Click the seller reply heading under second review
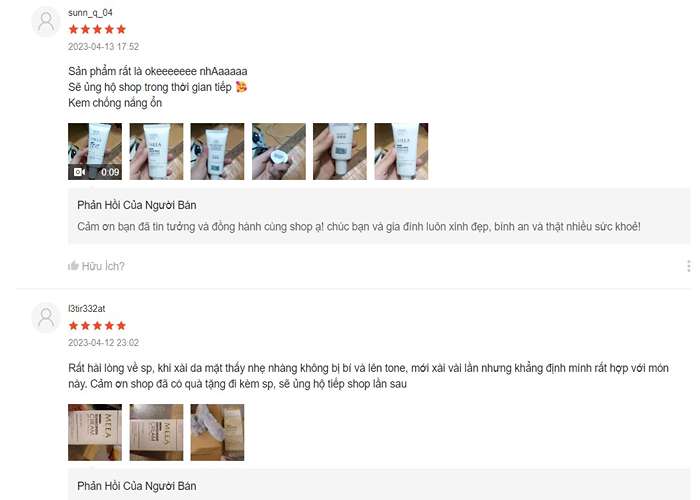The width and height of the screenshot is (700, 500). pos(137,486)
